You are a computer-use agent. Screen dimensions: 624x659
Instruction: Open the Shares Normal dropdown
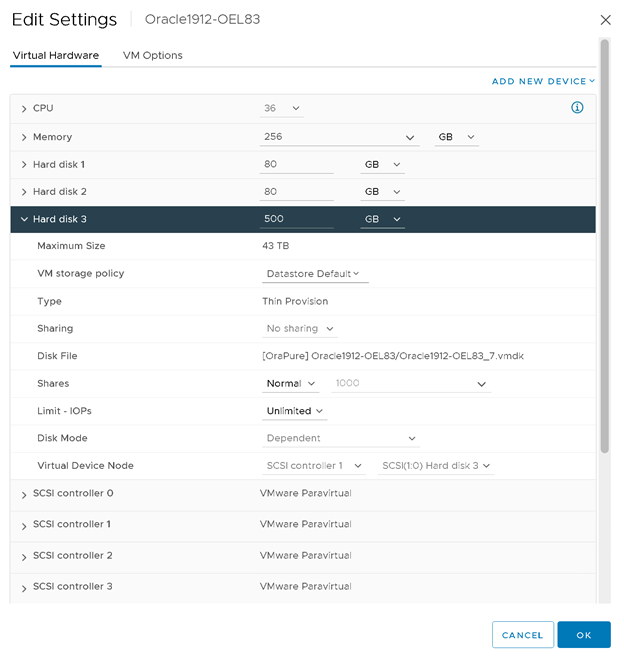[x=291, y=384]
